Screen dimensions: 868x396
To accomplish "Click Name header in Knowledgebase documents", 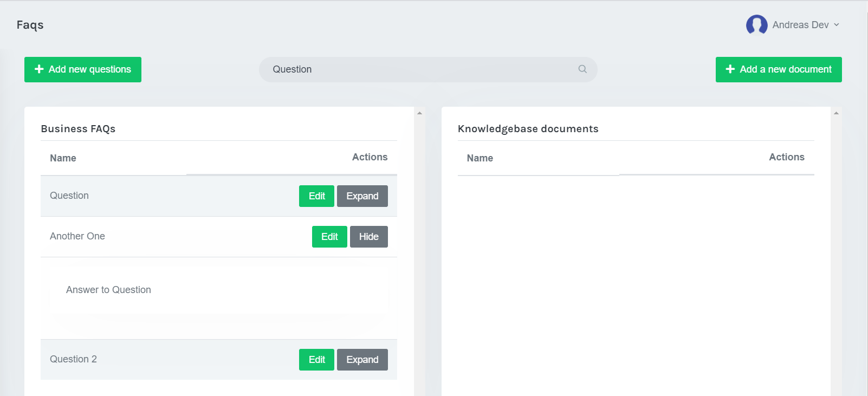I will click(480, 158).
